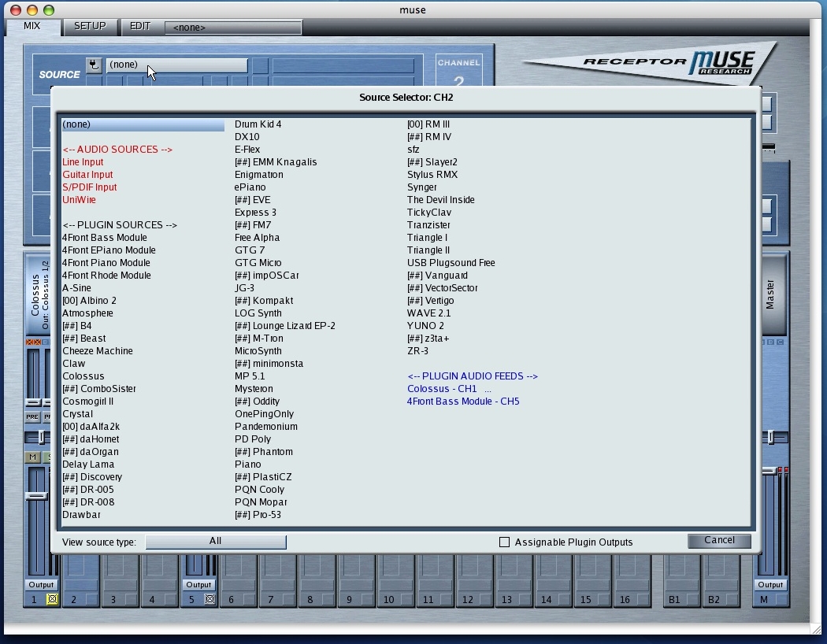Screen dimensions: 827x644
Task: Click the channel 5 Output button
Action: tap(198, 584)
